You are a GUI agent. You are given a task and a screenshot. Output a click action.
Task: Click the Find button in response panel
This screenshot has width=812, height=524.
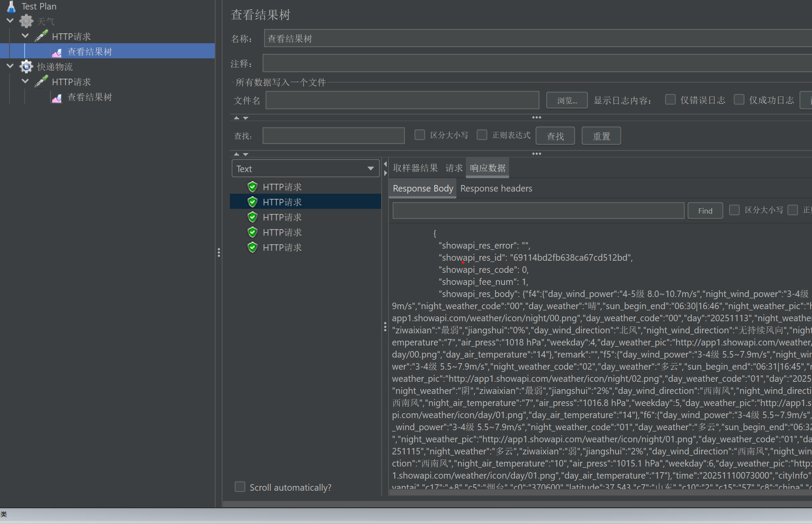click(705, 211)
